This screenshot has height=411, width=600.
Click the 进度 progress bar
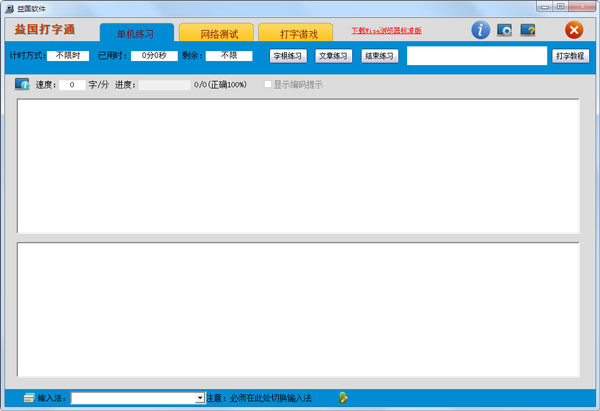point(165,85)
